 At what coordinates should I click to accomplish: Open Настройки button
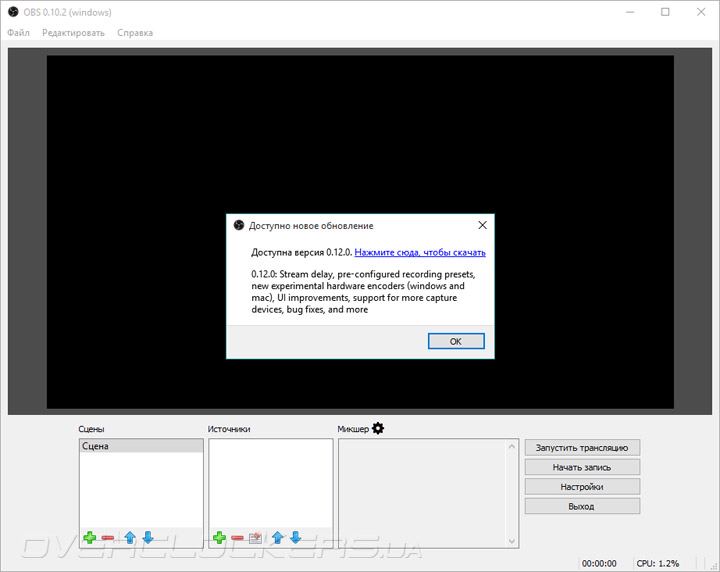coord(582,487)
